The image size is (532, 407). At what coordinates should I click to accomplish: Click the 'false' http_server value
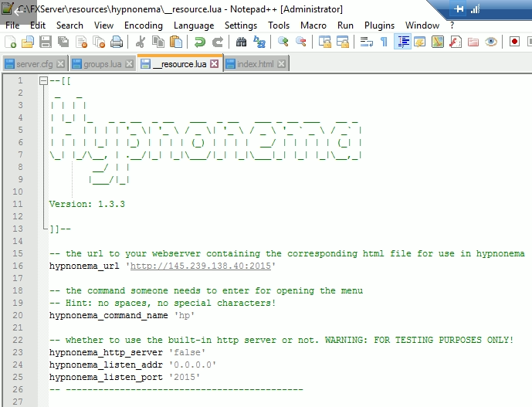187,352
